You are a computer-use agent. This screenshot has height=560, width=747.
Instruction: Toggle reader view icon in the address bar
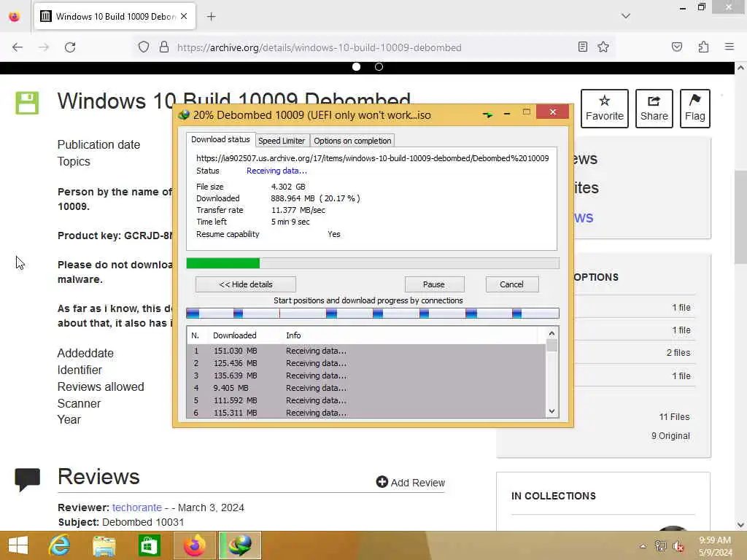(583, 47)
